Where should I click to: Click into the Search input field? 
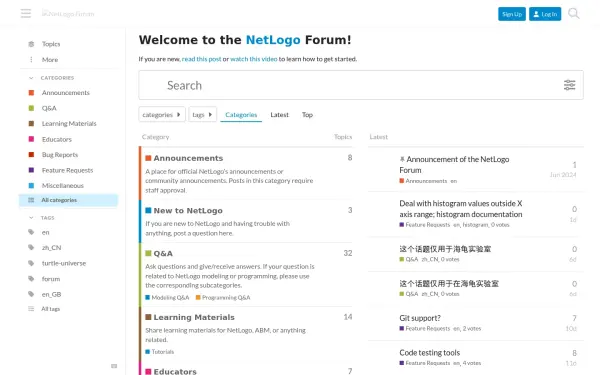tap(361, 85)
